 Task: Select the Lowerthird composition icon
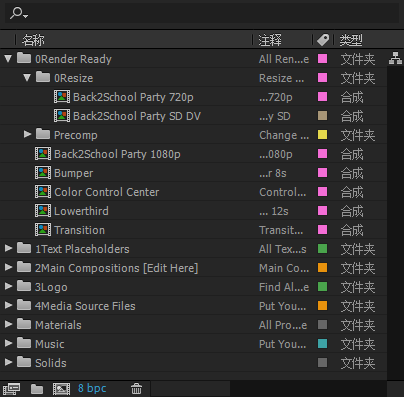(x=43, y=211)
